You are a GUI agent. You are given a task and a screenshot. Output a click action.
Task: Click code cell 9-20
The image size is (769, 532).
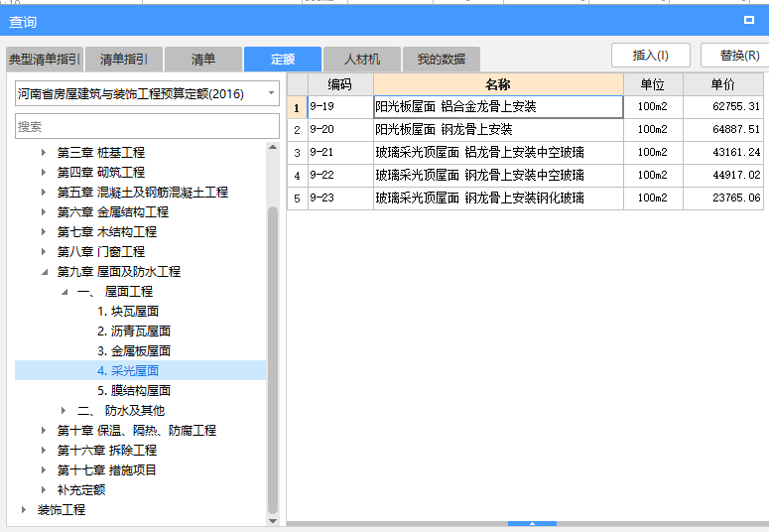(x=340, y=130)
